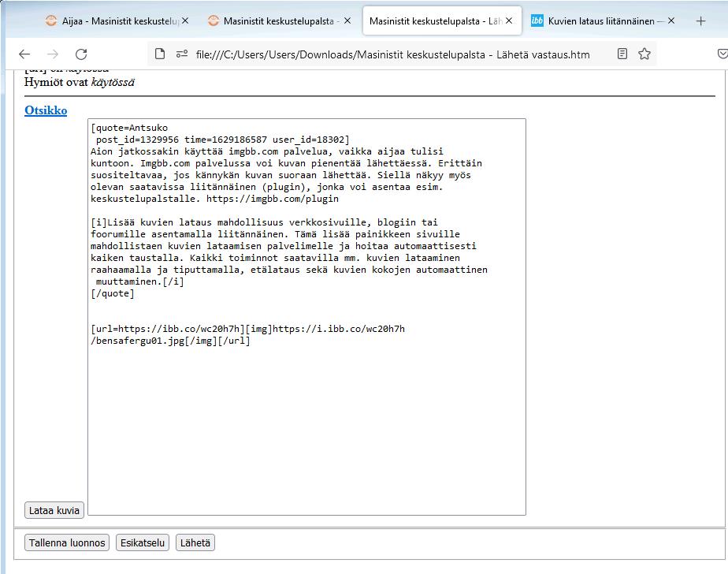Submit the reply with Lähetä button
728x574 pixels.
195,543
